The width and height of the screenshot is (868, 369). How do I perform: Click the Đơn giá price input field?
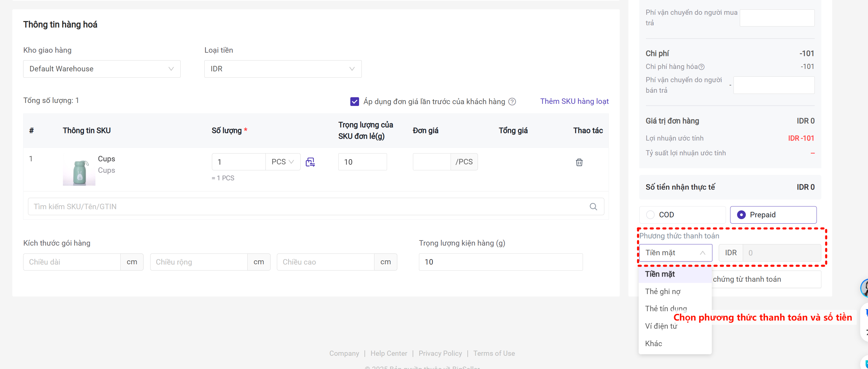click(x=431, y=162)
